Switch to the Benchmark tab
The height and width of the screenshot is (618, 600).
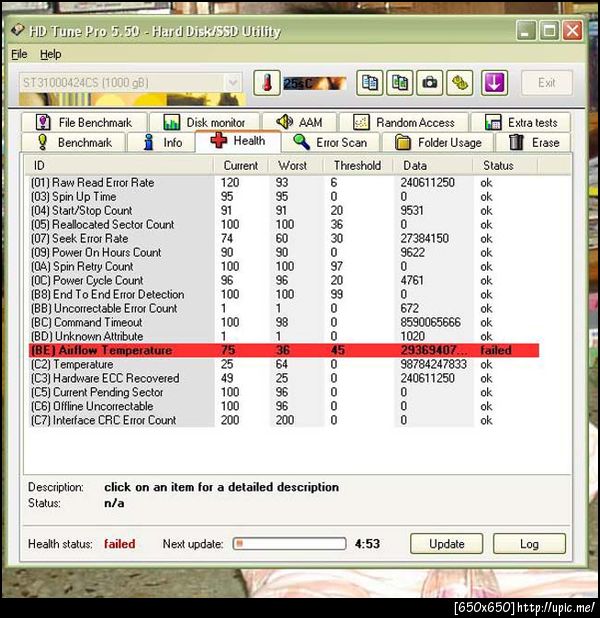74,142
